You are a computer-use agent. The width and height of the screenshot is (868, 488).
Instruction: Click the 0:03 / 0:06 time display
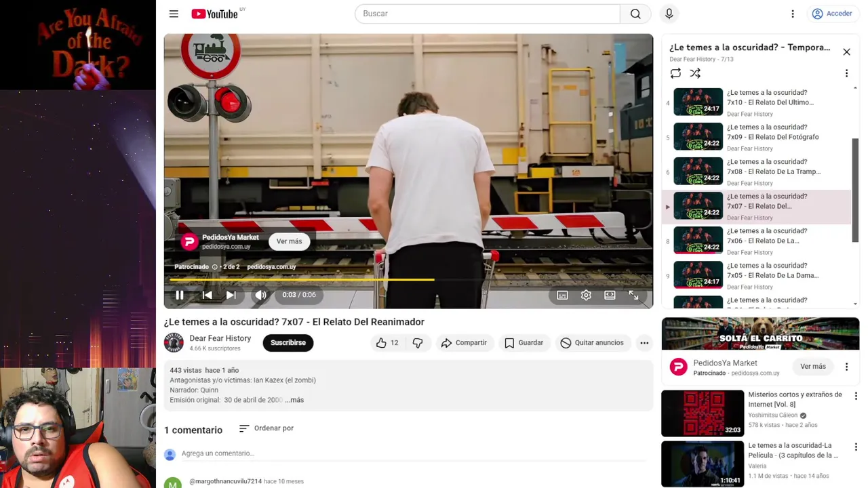tap(299, 295)
